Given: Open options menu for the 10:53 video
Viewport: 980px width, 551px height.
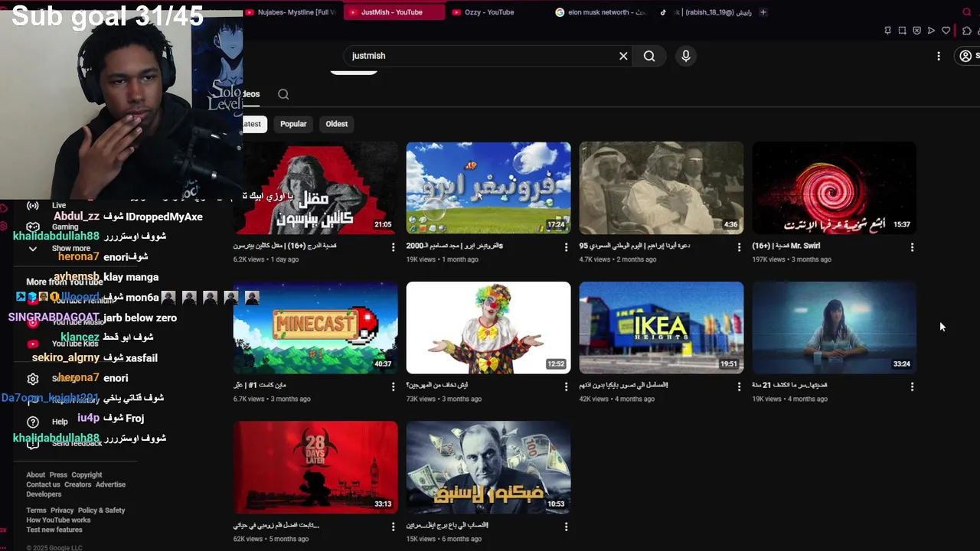Looking at the screenshot, I should [x=567, y=527].
